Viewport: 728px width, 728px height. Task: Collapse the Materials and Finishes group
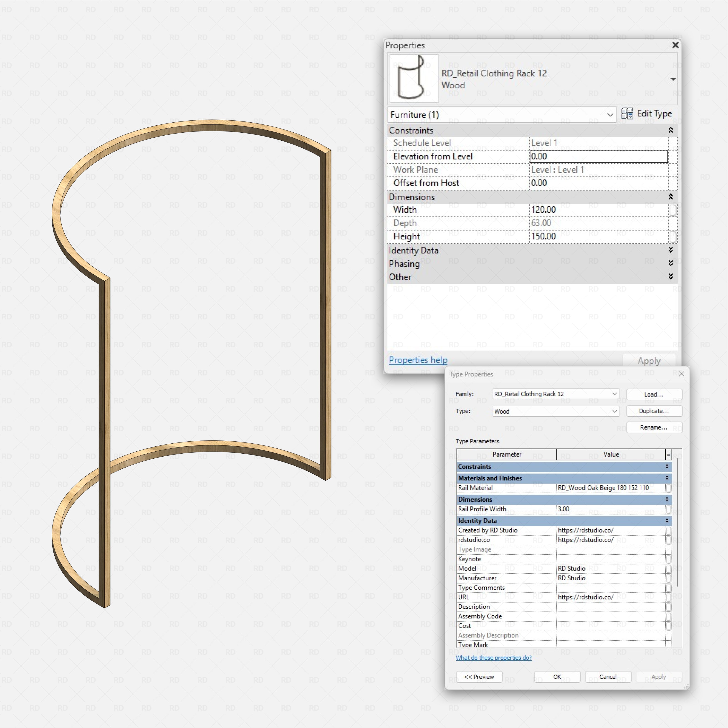tap(667, 478)
